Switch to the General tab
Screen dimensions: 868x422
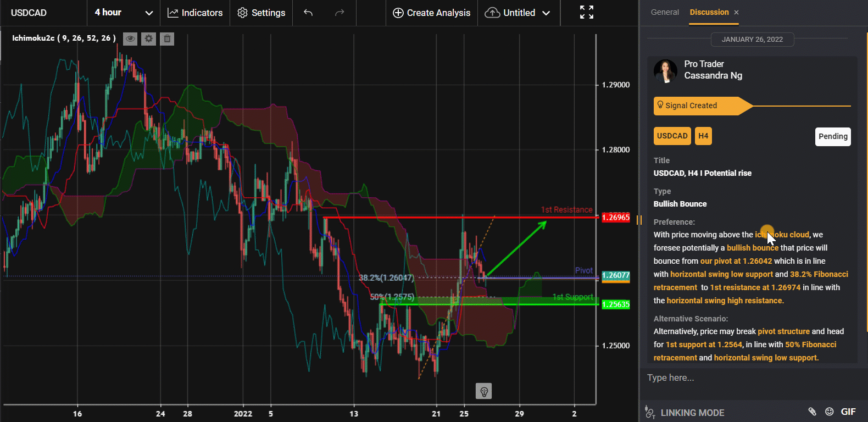(665, 12)
